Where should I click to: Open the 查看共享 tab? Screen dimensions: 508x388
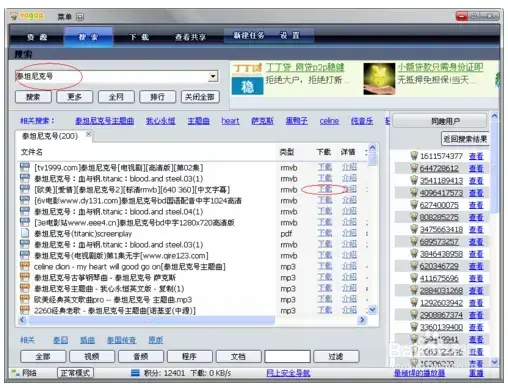pos(190,37)
